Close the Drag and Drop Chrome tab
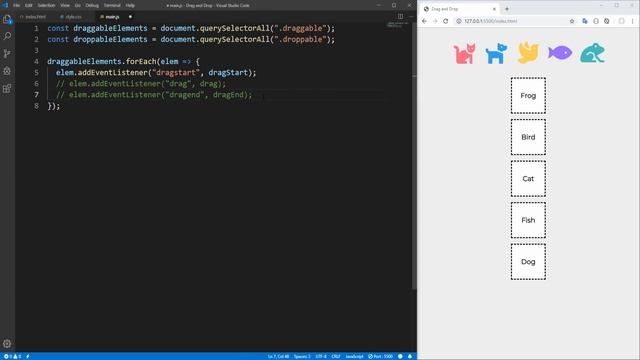The width and height of the screenshot is (640, 360). (x=494, y=9)
